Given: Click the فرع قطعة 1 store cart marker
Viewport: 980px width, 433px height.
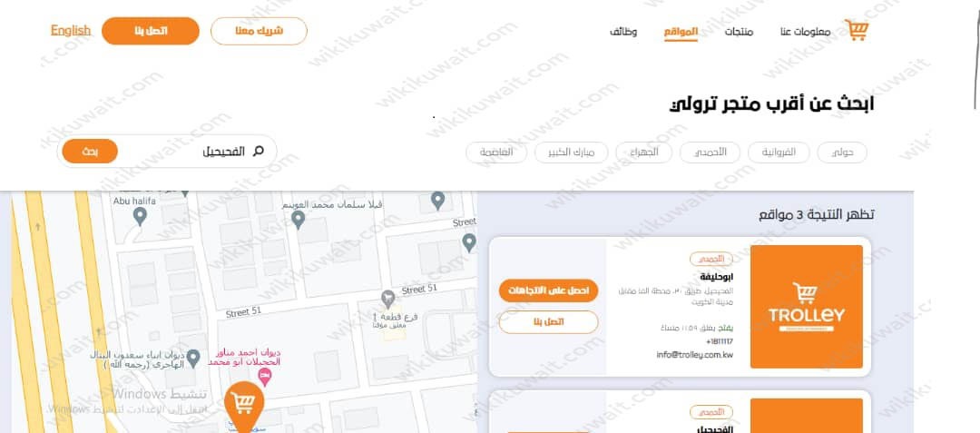Looking at the screenshot, I should point(387,298).
